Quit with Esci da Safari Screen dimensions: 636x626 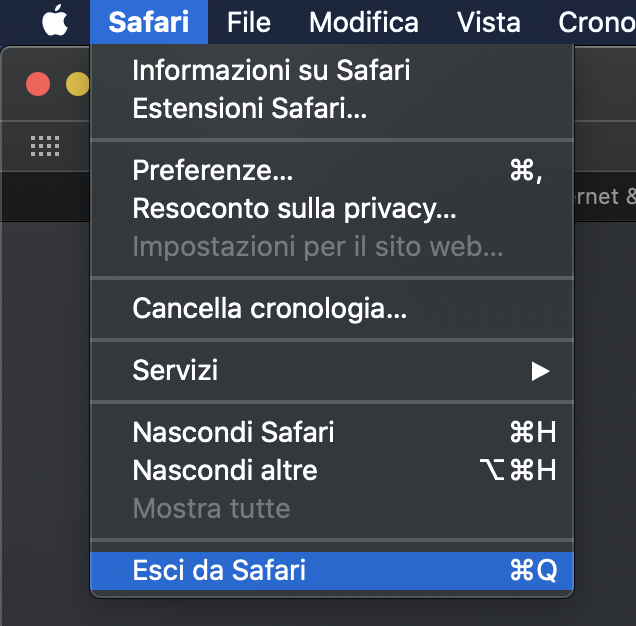(x=332, y=570)
